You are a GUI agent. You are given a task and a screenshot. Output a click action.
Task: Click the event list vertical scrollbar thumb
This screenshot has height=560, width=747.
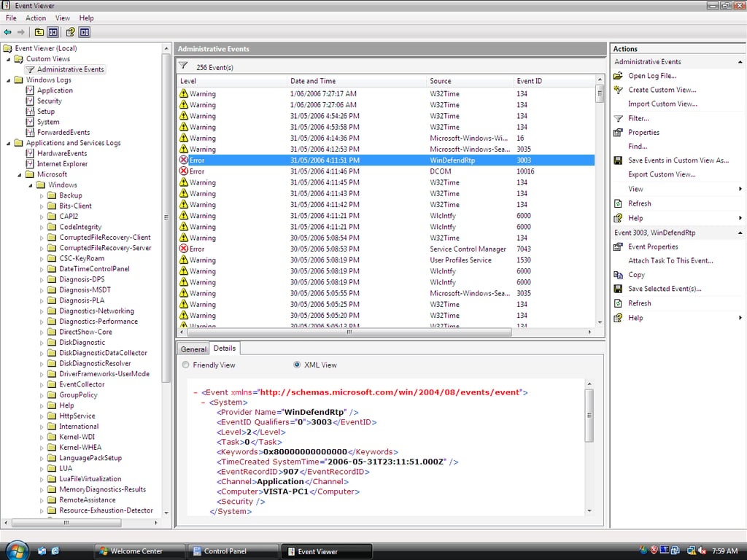click(600, 93)
